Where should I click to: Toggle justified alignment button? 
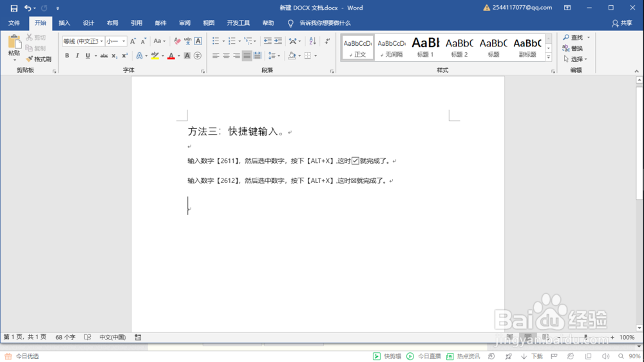[247, 55]
